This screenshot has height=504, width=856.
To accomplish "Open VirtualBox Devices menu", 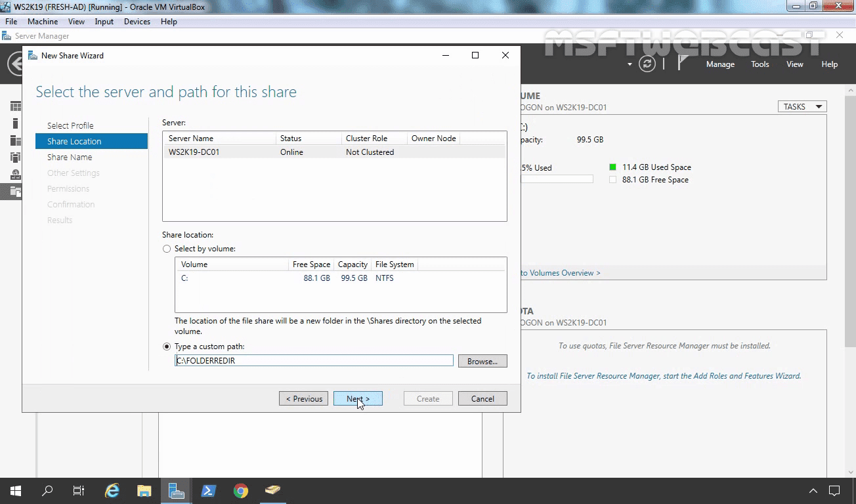I will [x=137, y=22].
